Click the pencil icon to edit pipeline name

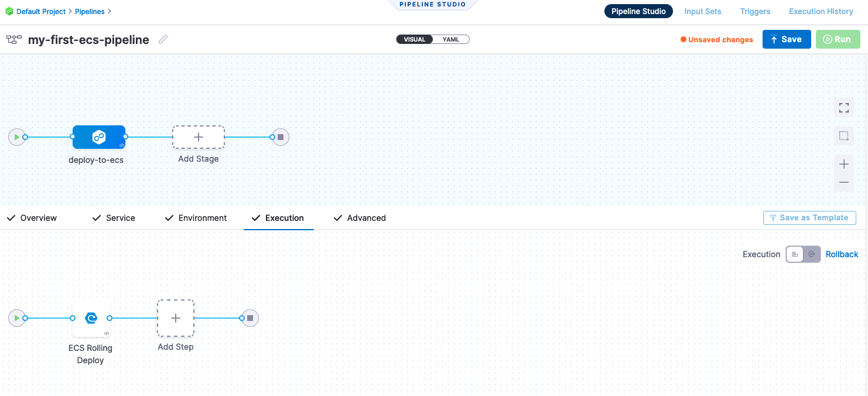pyautogui.click(x=163, y=39)
